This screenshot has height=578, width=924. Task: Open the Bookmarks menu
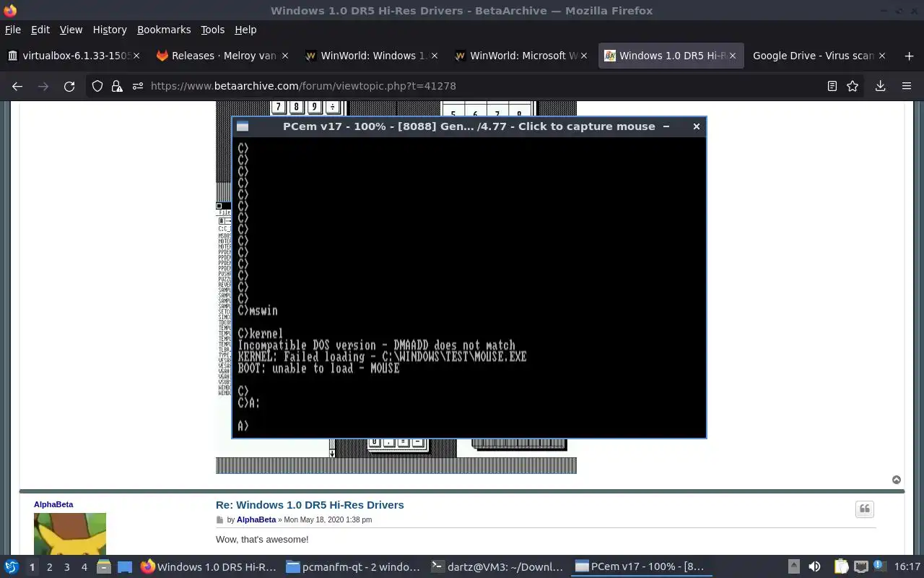pos(164,30)
